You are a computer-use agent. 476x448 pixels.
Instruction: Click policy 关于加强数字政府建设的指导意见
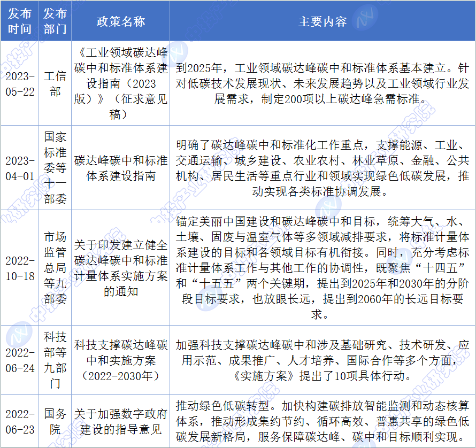click(120, 421)
